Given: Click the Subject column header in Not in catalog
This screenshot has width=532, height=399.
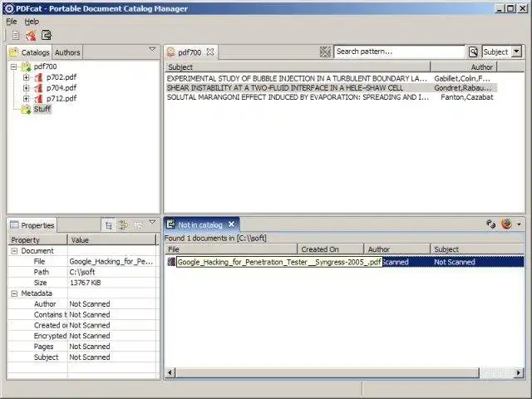Looking at the screenshot, I should click(477, 249).
